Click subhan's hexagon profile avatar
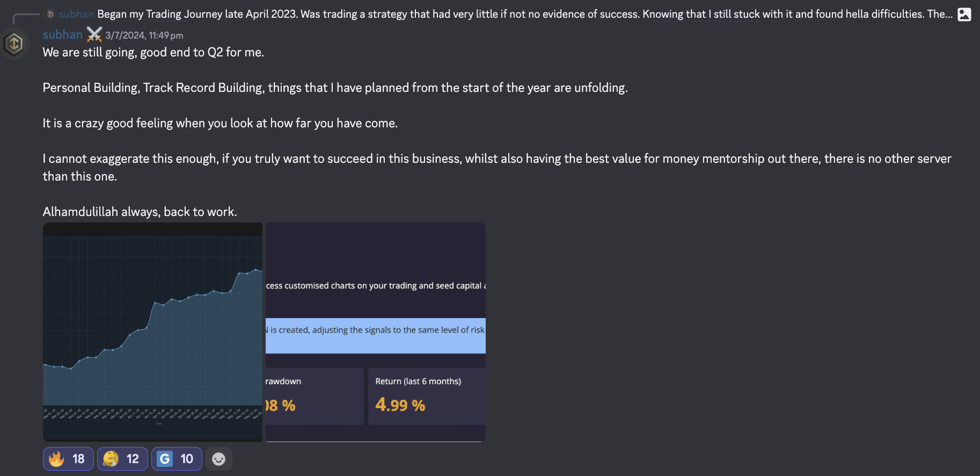Screen dimensions: 980x476 14,44
